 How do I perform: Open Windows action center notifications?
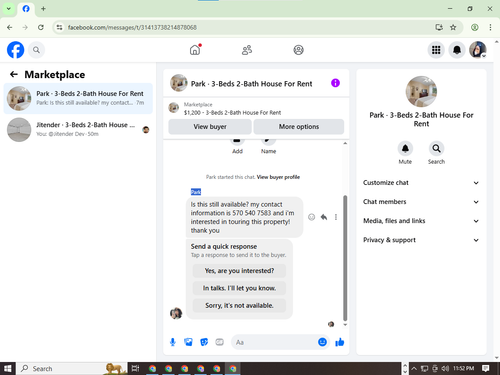point(486,368)
